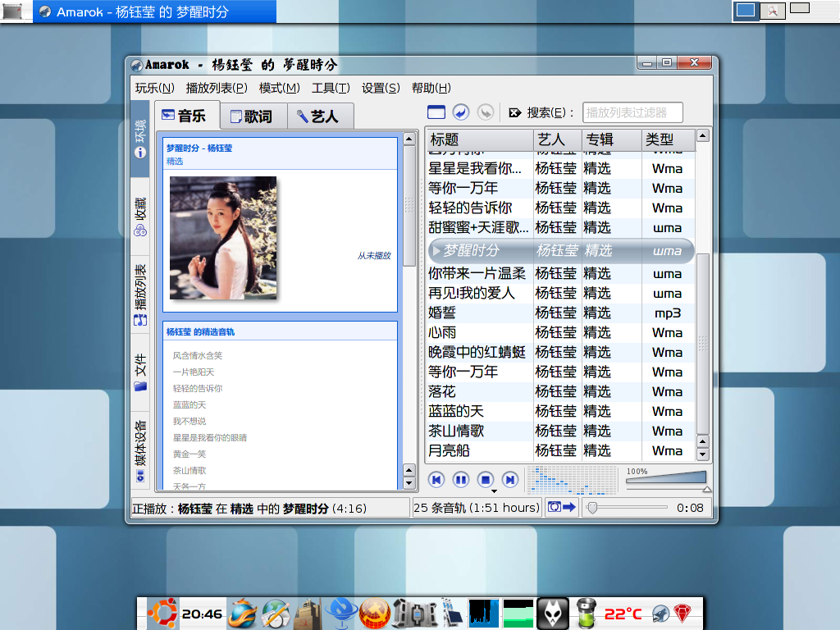The width and height of the screenshot is (840, 630).
Task: Select playlist row 再见!我的爱人
Action: coord(561,293)
